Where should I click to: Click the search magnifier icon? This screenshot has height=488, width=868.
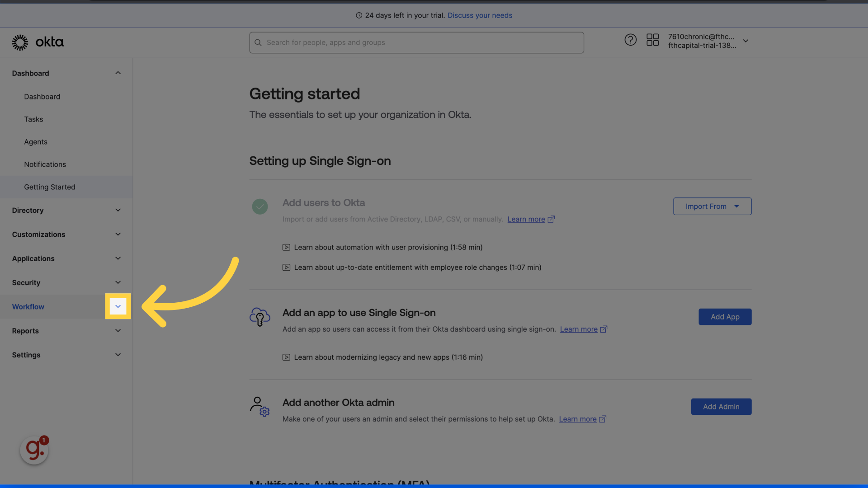pos(258,42)
